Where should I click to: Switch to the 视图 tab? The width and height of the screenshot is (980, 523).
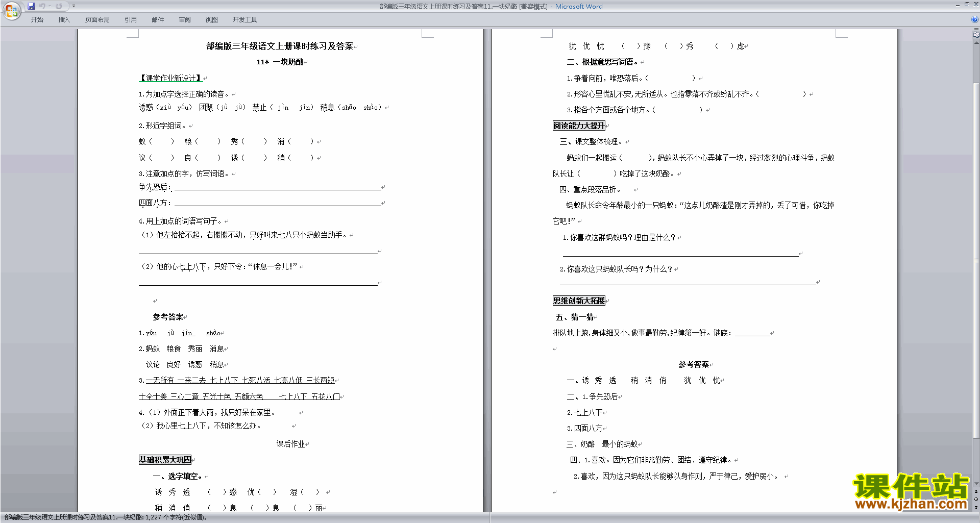click(212, 20)
